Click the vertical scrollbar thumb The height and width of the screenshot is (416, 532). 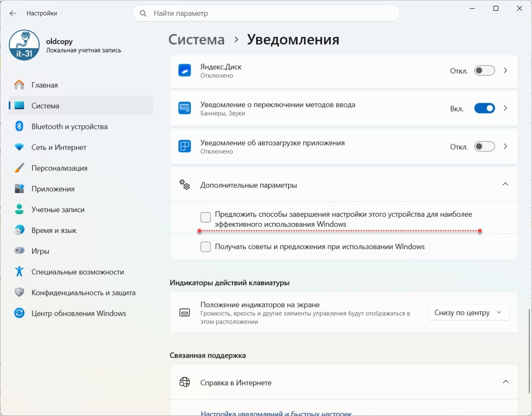[529, 351]
